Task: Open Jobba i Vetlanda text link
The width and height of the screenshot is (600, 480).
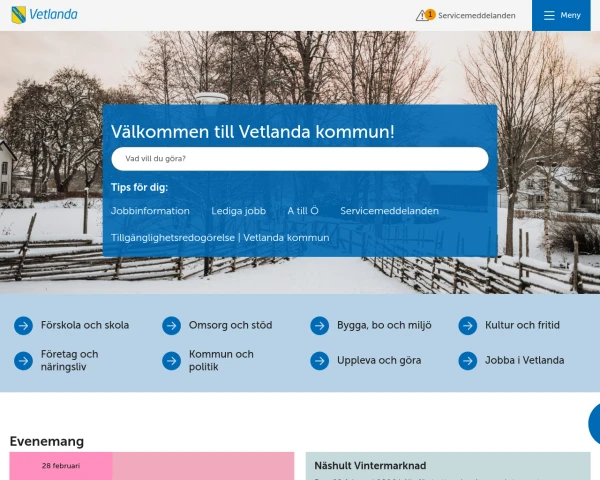Action: (525, 361)
